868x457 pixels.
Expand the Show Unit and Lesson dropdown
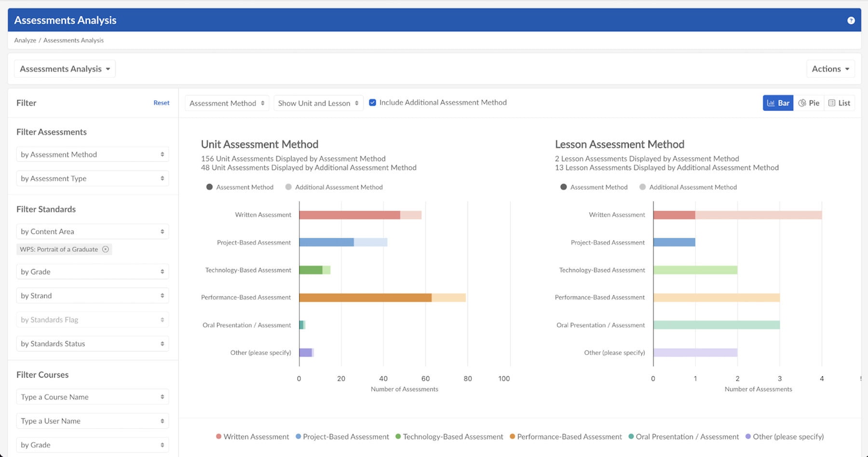click(x=318, y=103)
